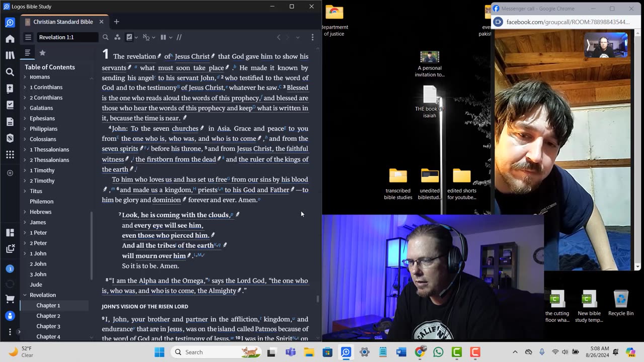Viewport: 644px width, 362px height.
Task: Click the taskbar Search box
Action: pos(217,352)
